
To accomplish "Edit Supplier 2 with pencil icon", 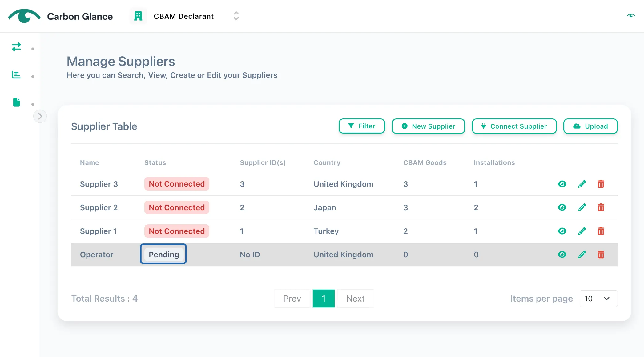I will (582, 207).
